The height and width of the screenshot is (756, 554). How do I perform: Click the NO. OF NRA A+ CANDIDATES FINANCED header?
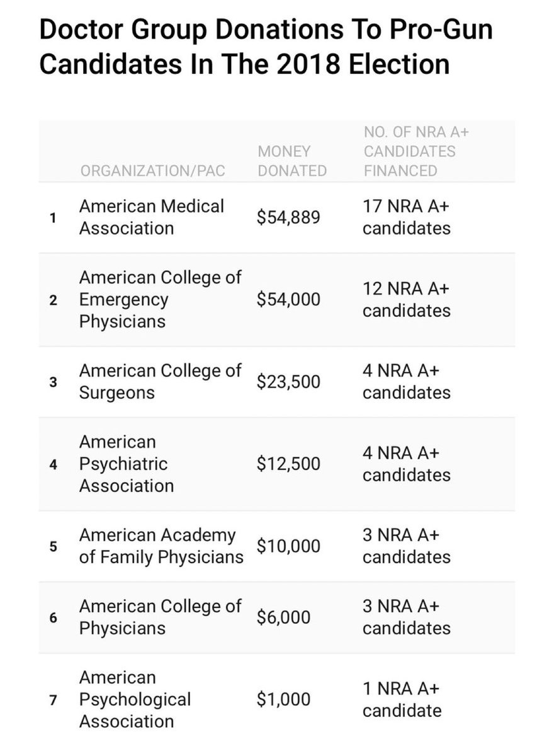click(416, 151)
